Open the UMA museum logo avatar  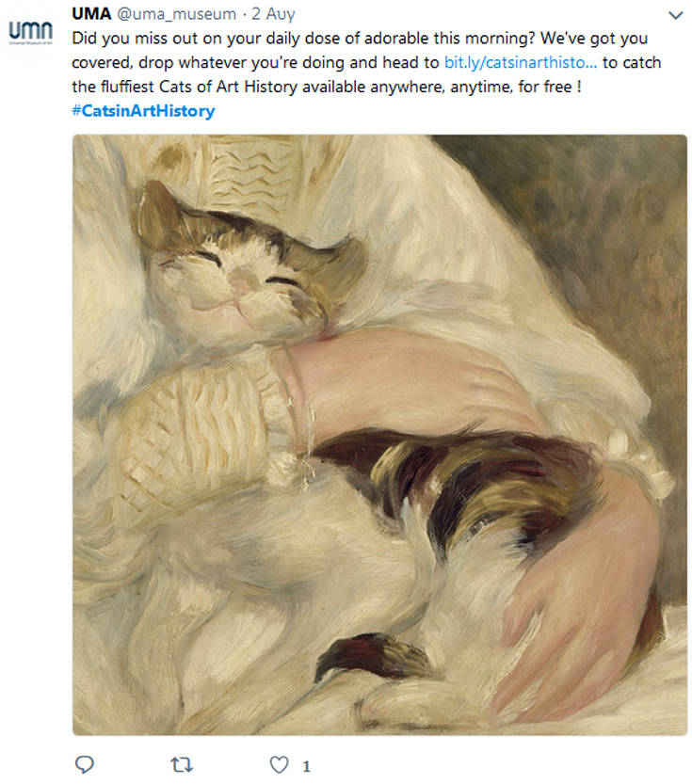(30, 32)
